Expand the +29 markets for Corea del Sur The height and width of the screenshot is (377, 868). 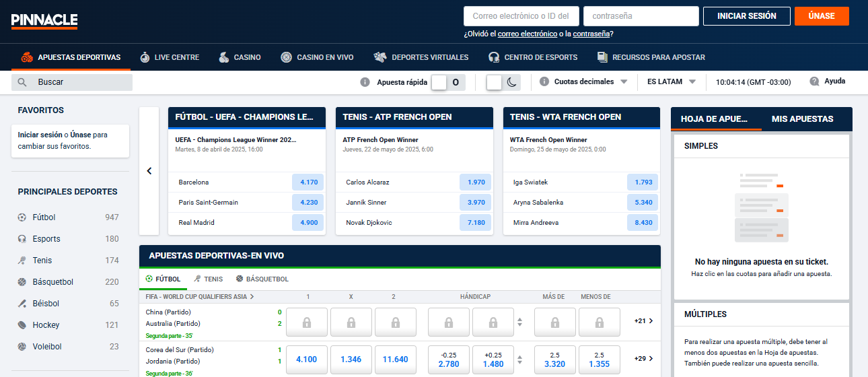644,359
